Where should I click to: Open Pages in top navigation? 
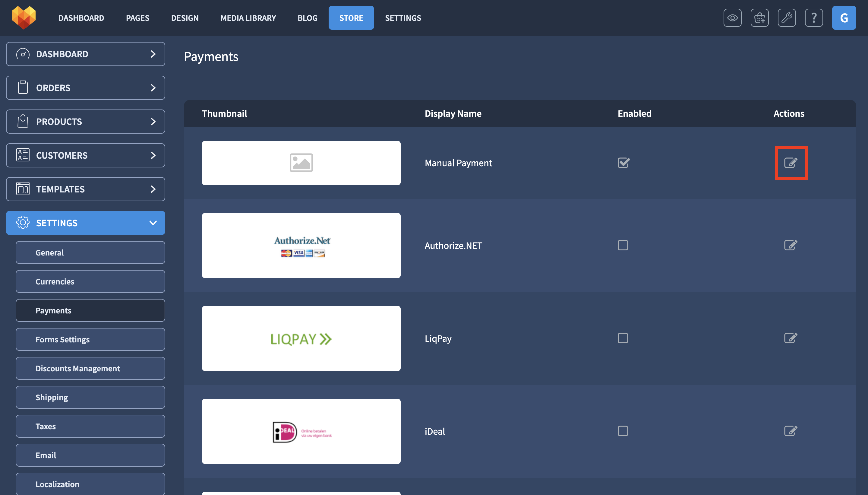click(137, 18)
